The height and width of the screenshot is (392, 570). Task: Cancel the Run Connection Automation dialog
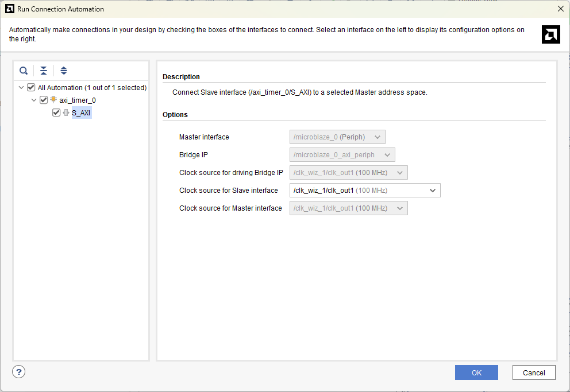pyautogui.click(x=533, y=372)
